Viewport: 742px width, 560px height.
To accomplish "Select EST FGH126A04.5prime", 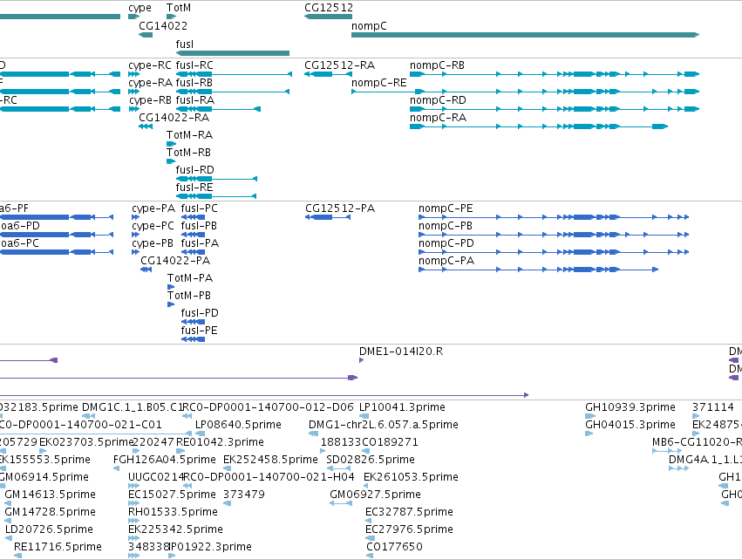I will [117, 468].
